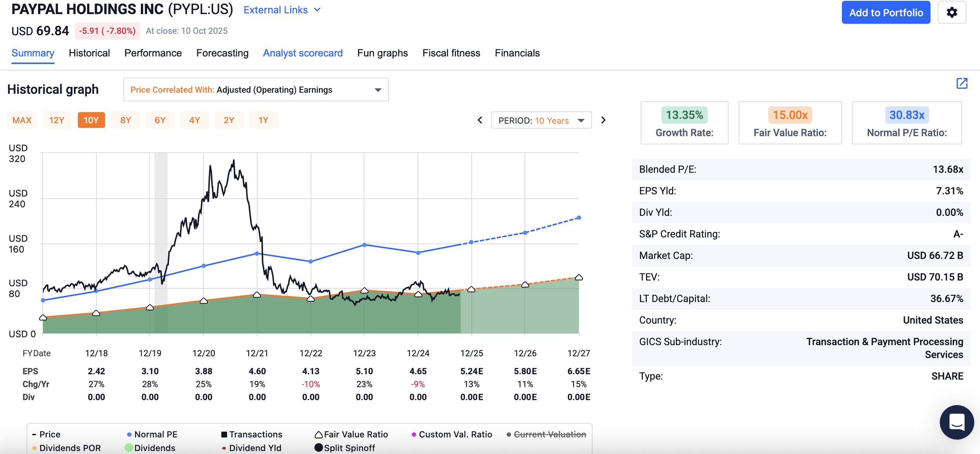Open the chat support bubble
The width and height of the screenshot is (980, 454).
pos(956,422)
